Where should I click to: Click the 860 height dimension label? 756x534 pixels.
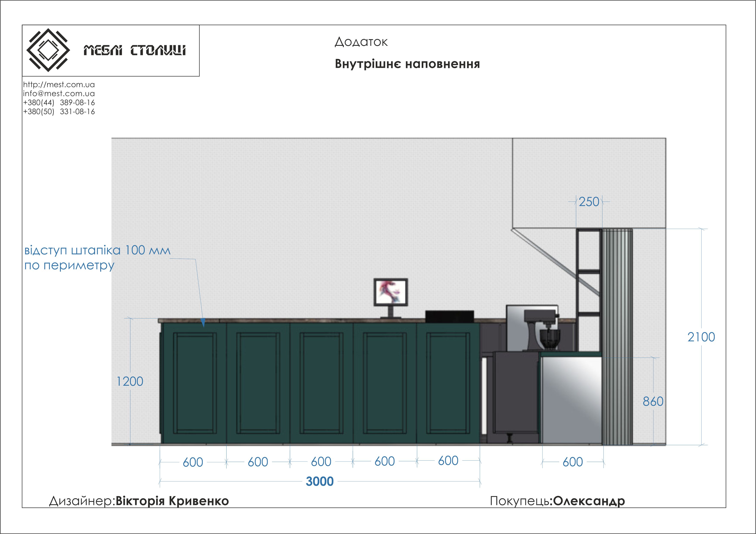click(x=653, y=402)
